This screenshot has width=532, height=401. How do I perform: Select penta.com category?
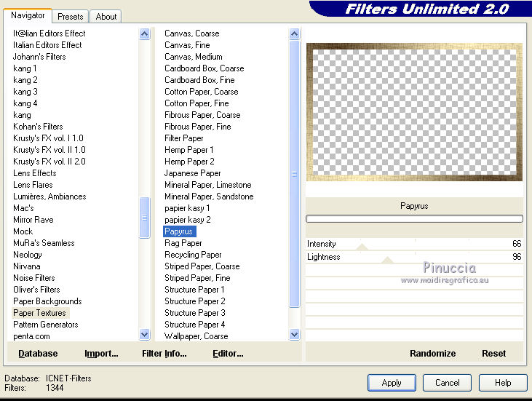point(31,336)
